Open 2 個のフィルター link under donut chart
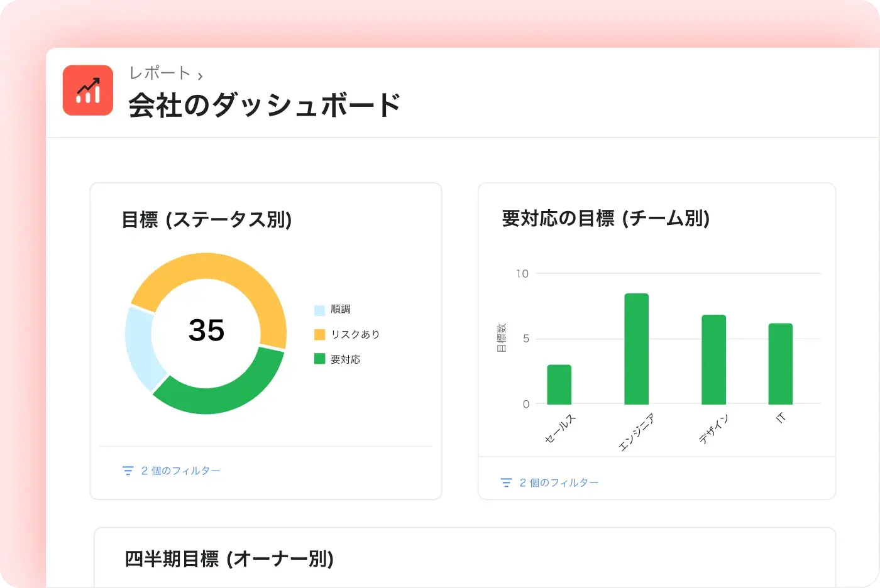Screen dimensions: 880x588 [180, 471]
